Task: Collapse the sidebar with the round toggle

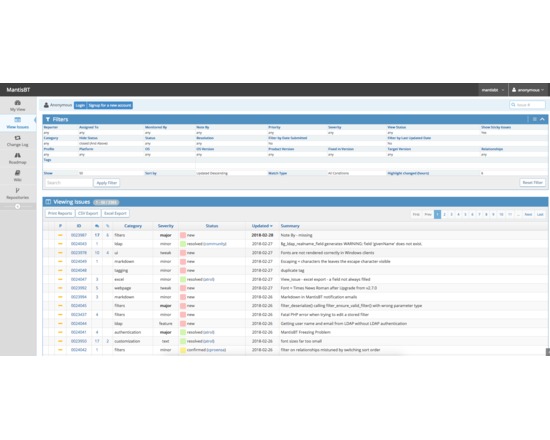Action: pyautogui.click(x=18, y=207)
